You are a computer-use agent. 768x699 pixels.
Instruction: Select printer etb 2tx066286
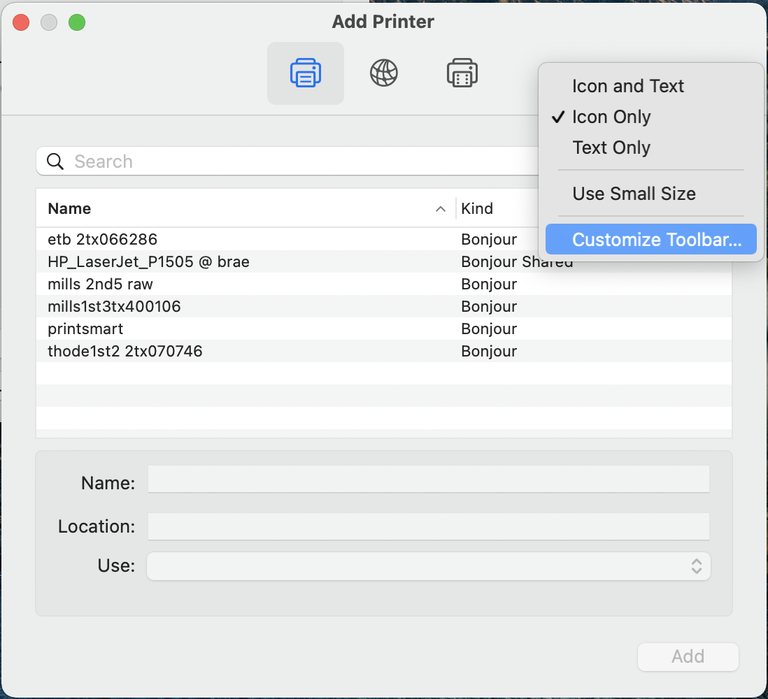tap(103, 240)
